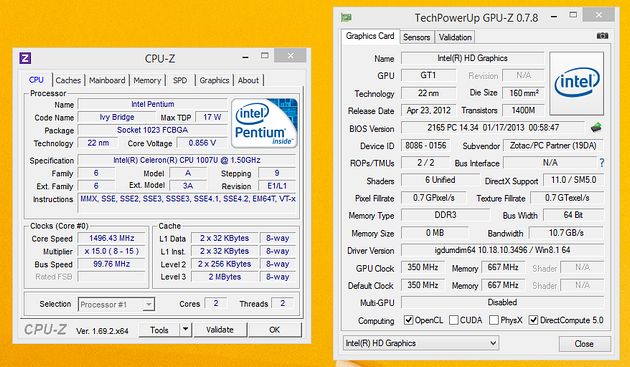
Task: Open the Intel(R) HD Graphics adapter dropdown
Action: (x=421, y=343)
